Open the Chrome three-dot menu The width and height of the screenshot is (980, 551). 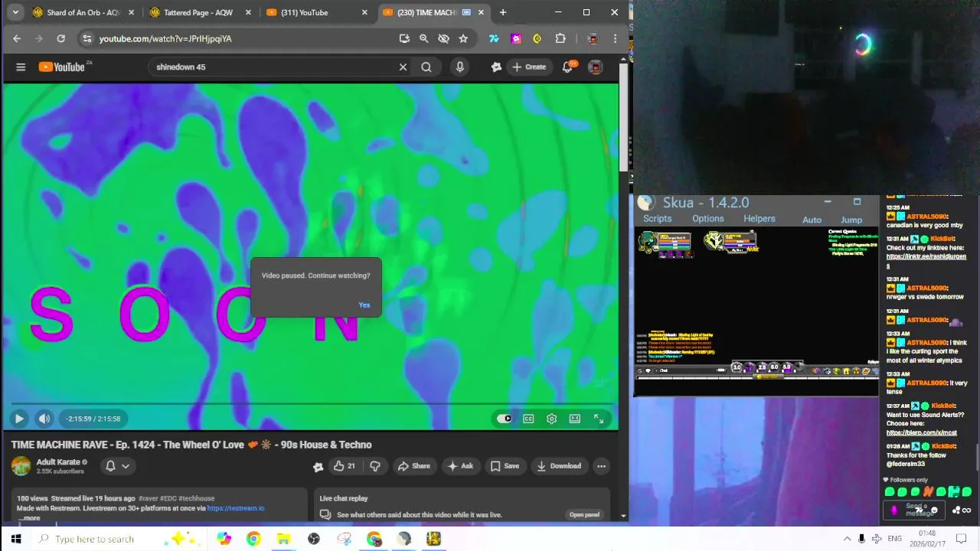pos(615,38)
